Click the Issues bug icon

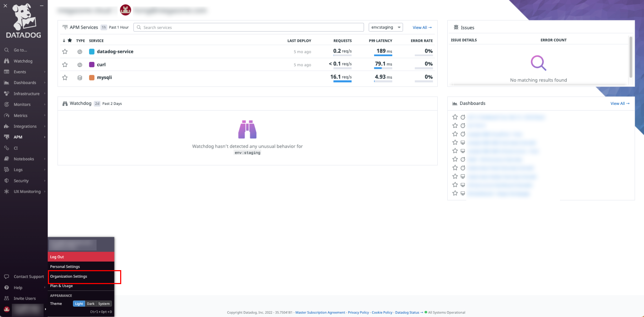[x=456, y=27]
